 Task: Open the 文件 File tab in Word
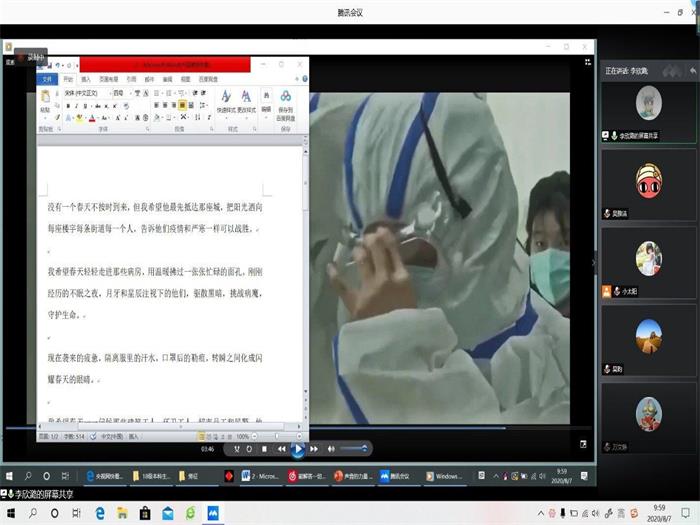pyautogui.click(x=47, y=79)
